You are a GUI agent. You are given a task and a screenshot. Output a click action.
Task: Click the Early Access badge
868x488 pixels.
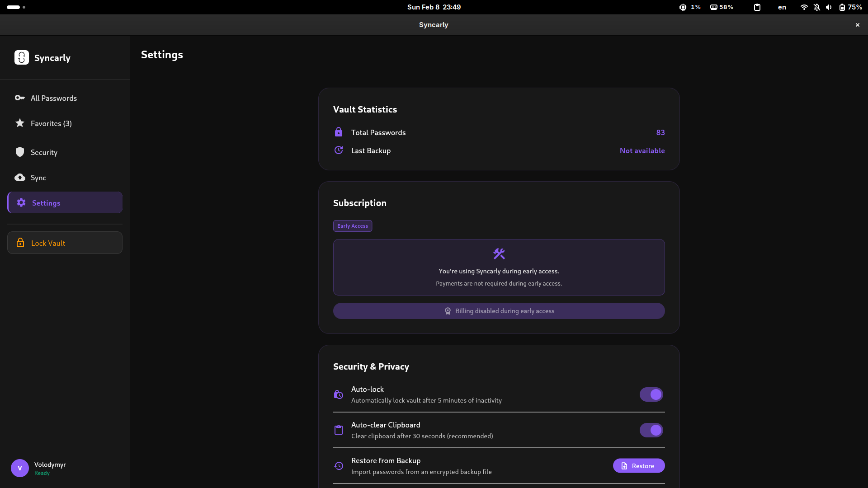click(352, 225)
